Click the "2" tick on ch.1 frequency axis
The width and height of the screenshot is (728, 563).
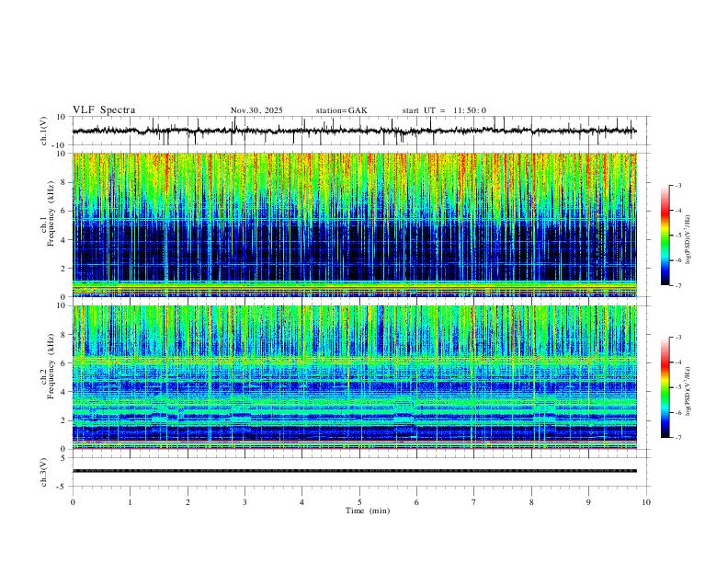(64, 269)
